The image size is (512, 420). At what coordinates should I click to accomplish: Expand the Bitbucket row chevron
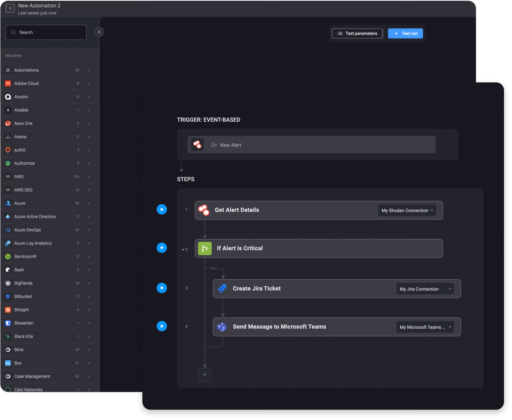pos(89,296)
